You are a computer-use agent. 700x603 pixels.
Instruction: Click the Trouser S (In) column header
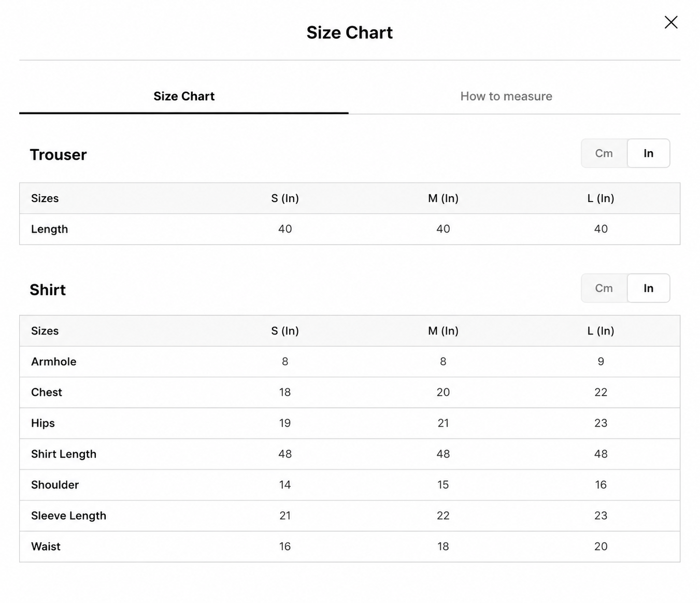pos(285,198)
